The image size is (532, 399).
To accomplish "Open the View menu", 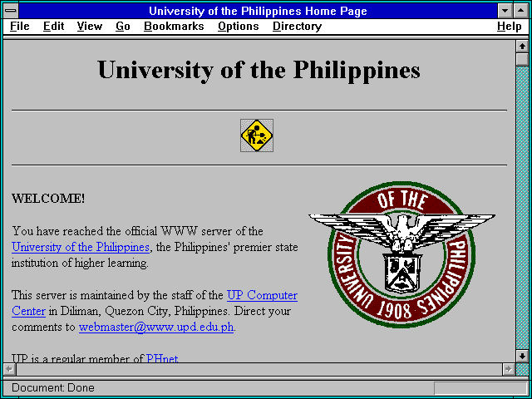I will click(89, 26).
